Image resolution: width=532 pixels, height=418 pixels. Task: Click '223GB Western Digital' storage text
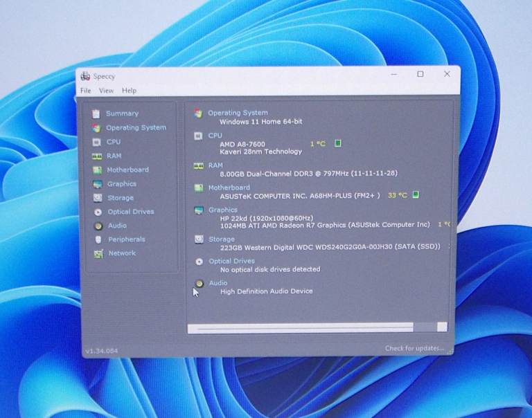pos(330,247)
